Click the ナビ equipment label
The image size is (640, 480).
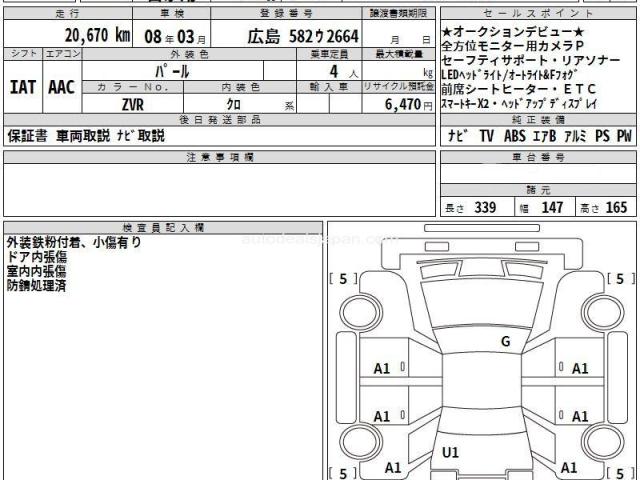pyautogui.click(x=455, y=135)
